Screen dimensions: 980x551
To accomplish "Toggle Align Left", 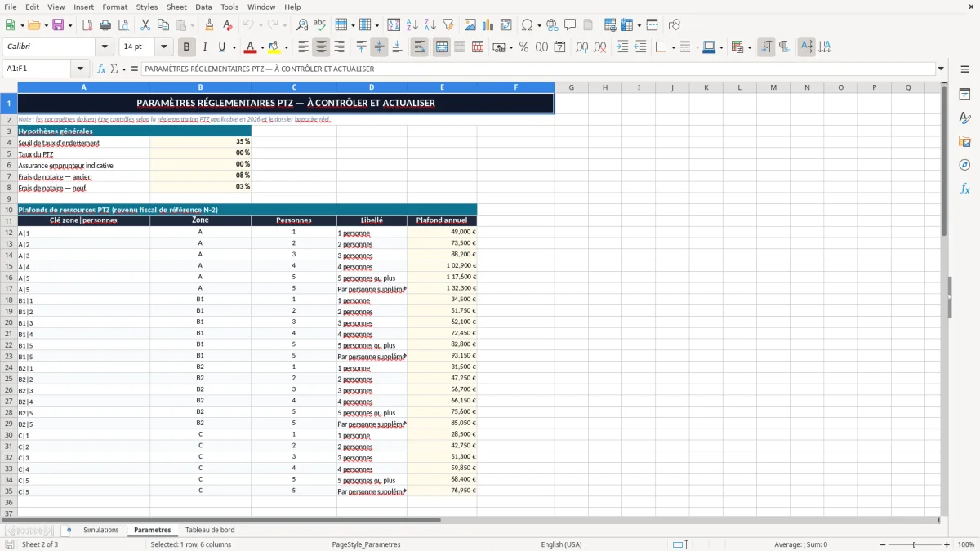I will click(303, 47).
